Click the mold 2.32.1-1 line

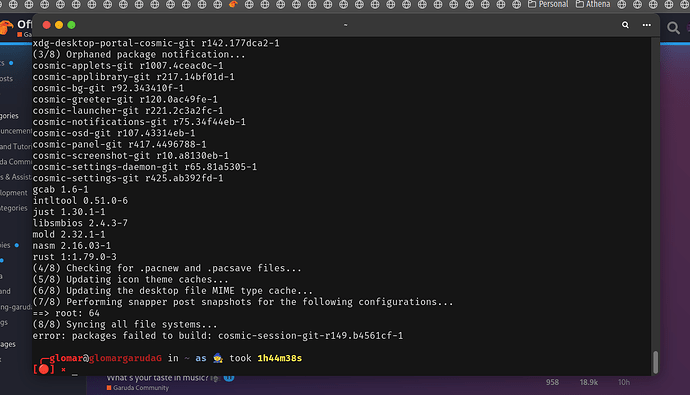[69, 234]
